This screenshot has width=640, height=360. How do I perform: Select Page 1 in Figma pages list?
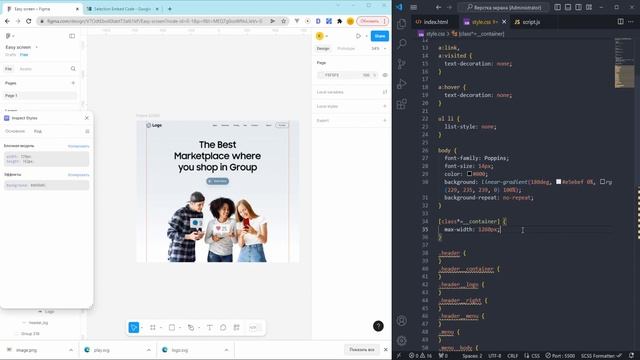coord(40,96)
